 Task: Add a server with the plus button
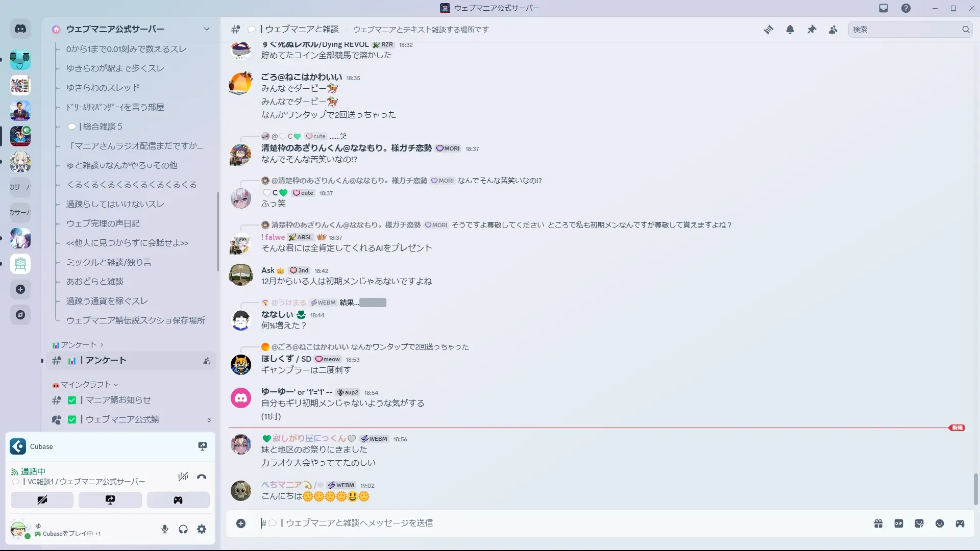[20, 289]
